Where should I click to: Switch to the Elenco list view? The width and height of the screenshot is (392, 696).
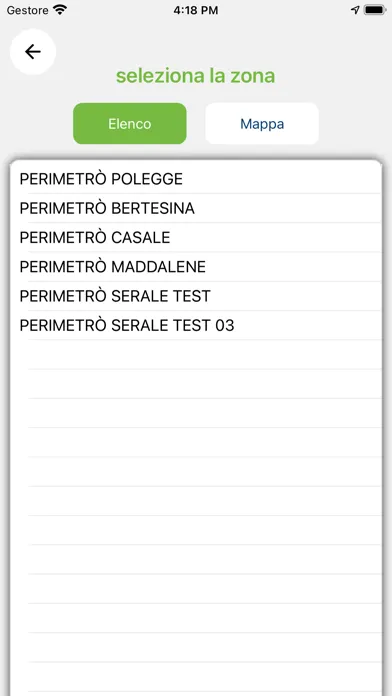130,123
